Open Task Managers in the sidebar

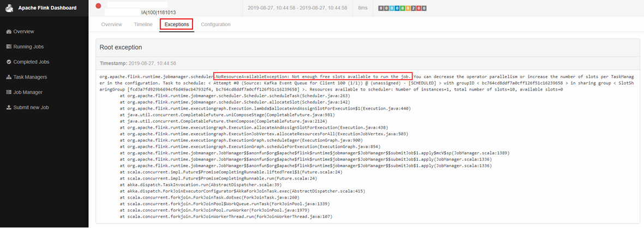pyautogui.click(x=30, y=77)
